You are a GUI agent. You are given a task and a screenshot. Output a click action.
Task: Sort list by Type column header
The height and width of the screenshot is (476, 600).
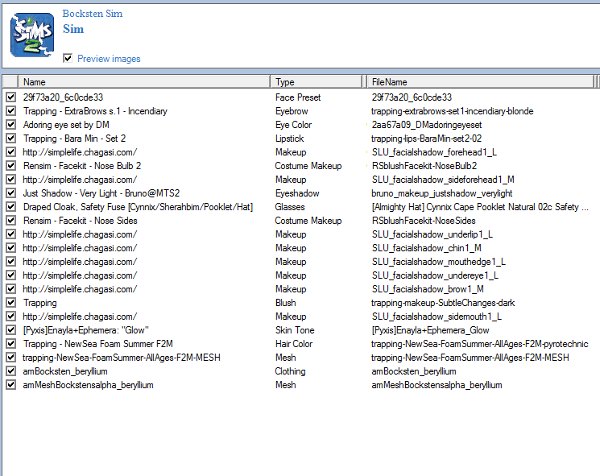point(316,82)
